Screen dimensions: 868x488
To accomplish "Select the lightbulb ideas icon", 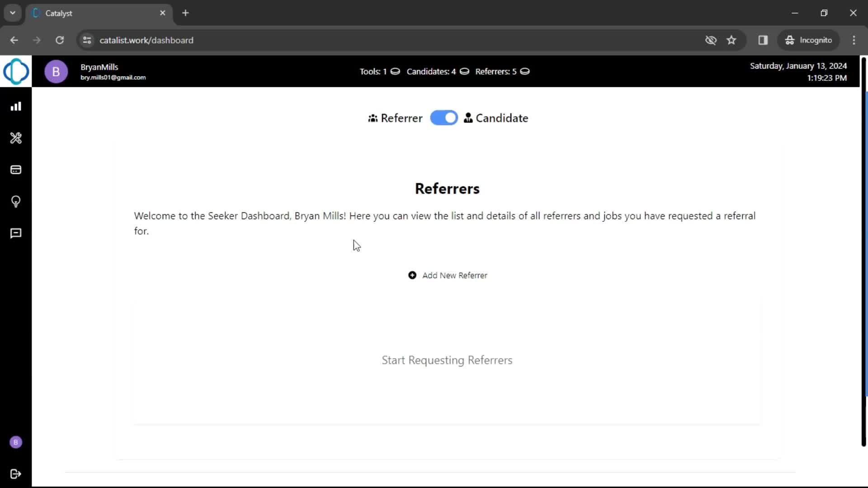I will [x=16, y=201].
